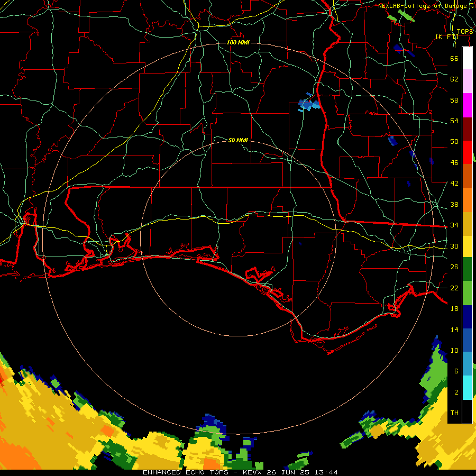
Task: Click the 100 NMI range ring label
Action: (238, 42)
